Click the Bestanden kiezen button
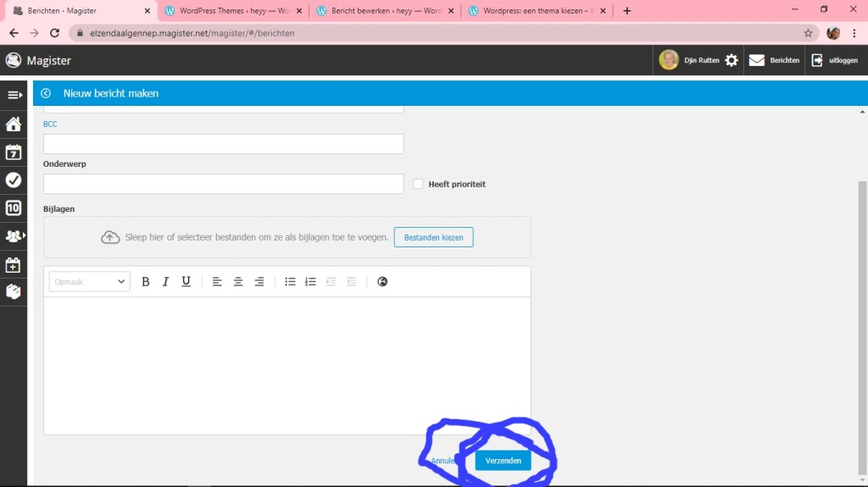This screenshot has height=487, width=868. pos(433,237)
